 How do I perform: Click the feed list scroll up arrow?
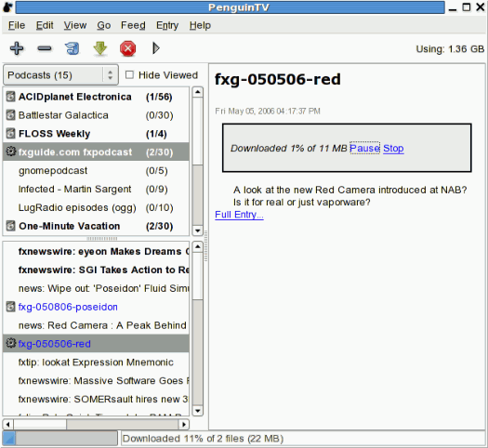click(x=198, y=92)
